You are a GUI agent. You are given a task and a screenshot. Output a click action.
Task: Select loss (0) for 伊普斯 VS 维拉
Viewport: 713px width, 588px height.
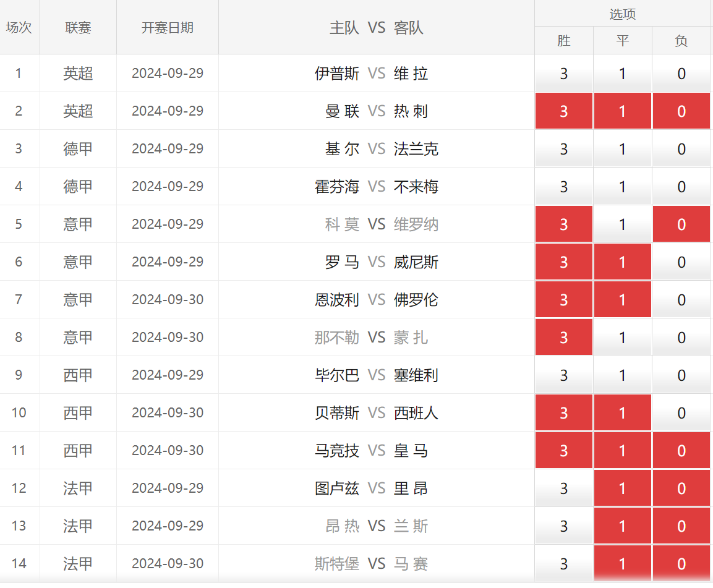pos(681,73)
